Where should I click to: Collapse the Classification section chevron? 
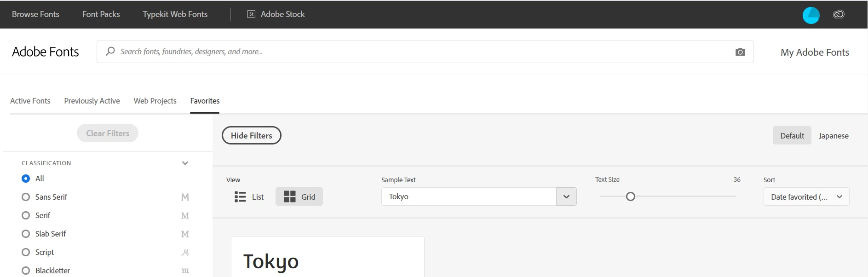185,163
